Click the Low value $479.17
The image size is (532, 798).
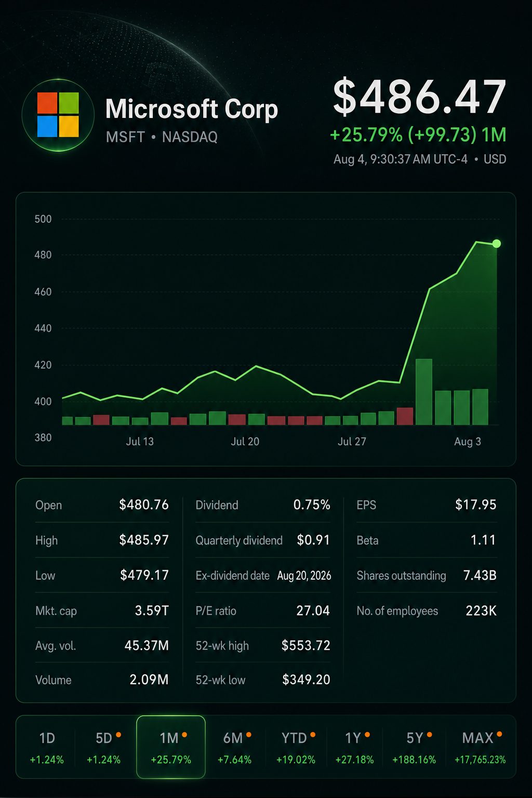[144, 575]
